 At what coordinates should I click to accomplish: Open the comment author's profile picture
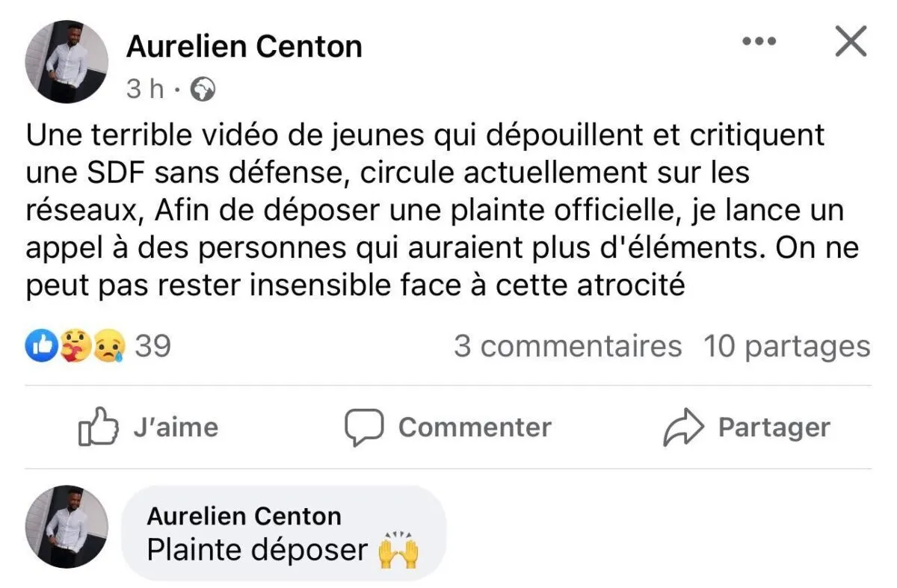point(67,527)
